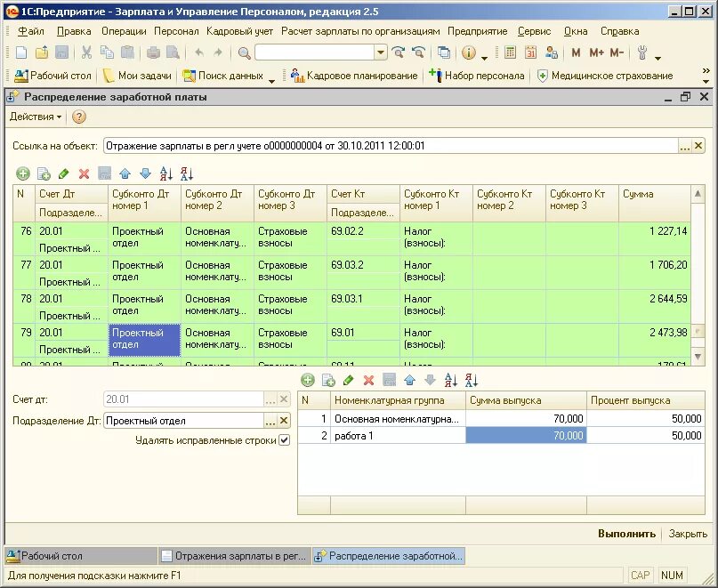Click lower table edit pencil icon
Image resolution: width=718 pixels, height=588 pixels.
(x=348, y=380)
